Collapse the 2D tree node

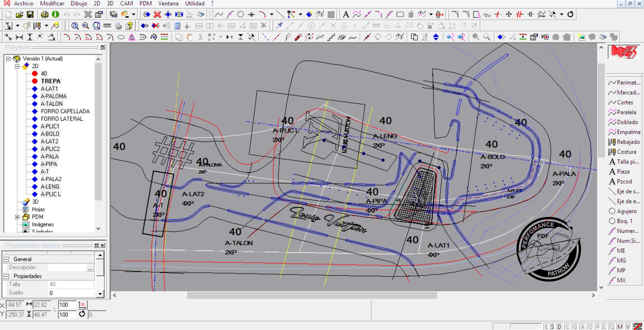[x=17, y=66]
